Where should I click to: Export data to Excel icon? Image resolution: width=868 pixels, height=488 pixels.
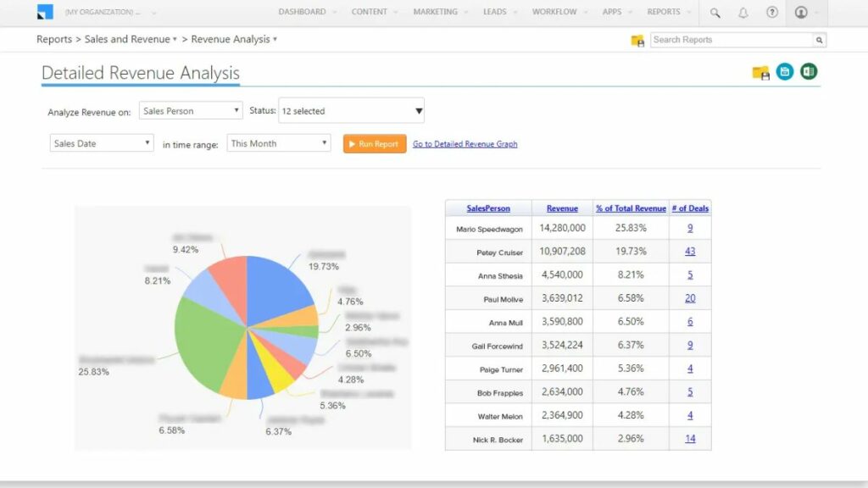pos(808,72)
